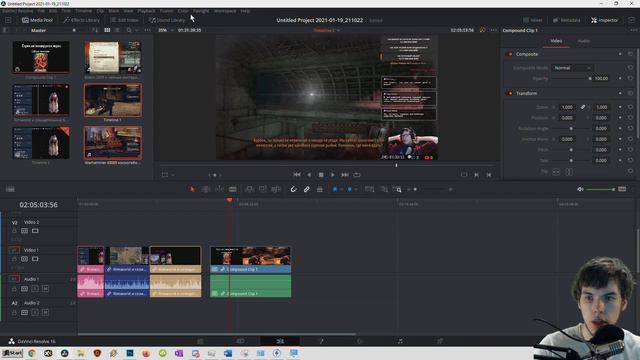
Task: Open the Playback menu
Action: 146,11
